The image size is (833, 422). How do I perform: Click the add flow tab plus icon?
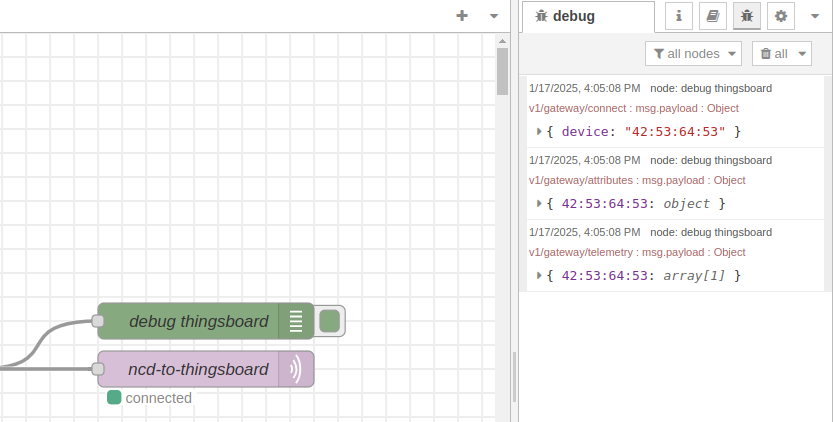coord(461,15)
